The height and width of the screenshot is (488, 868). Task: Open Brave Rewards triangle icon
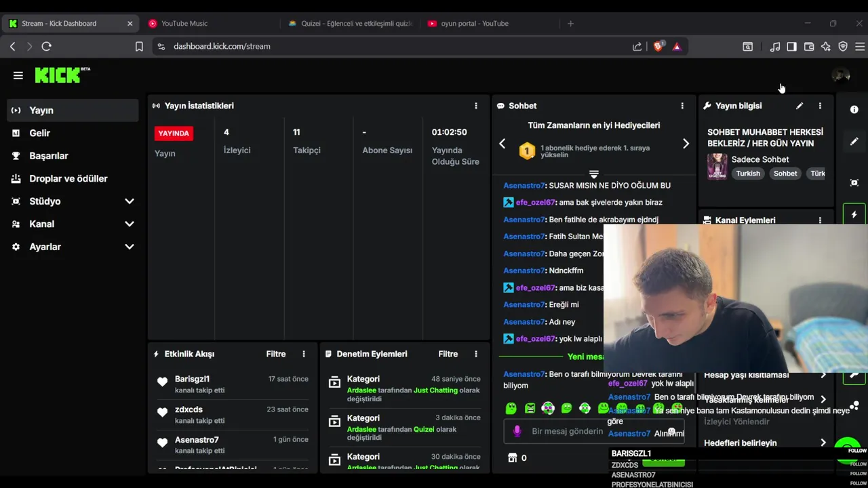677,46
